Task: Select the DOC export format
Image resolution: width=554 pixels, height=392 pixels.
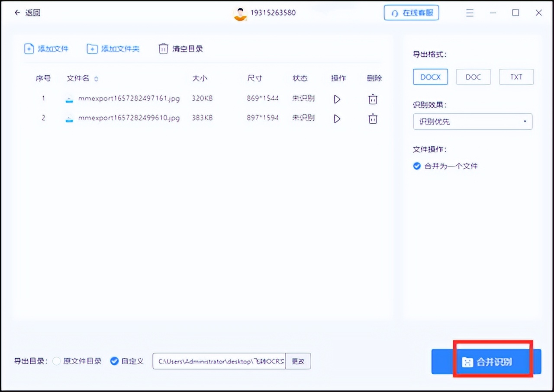Action: click(473, 77)
